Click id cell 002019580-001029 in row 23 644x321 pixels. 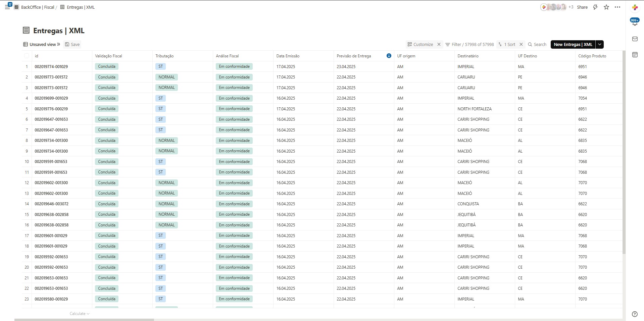pos(62,299)
